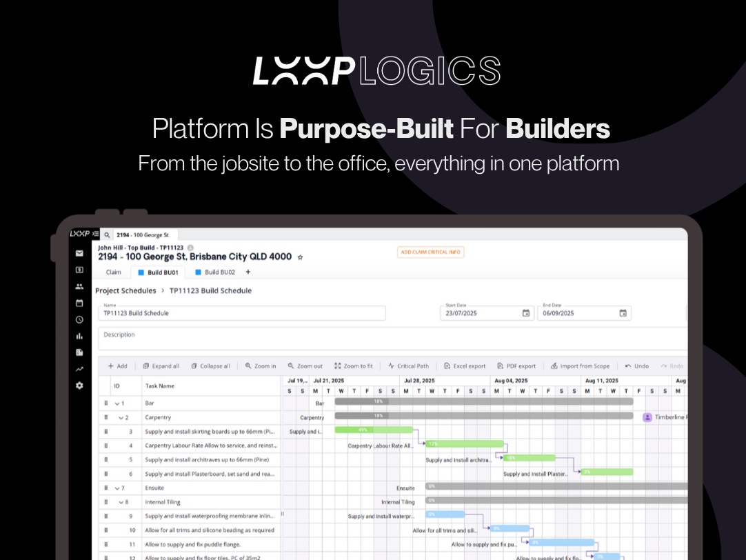This screenshot has height=560, width=746.
Task: Select grey Ensuite summary Gantt bar
Action: [x=556, y=486]
